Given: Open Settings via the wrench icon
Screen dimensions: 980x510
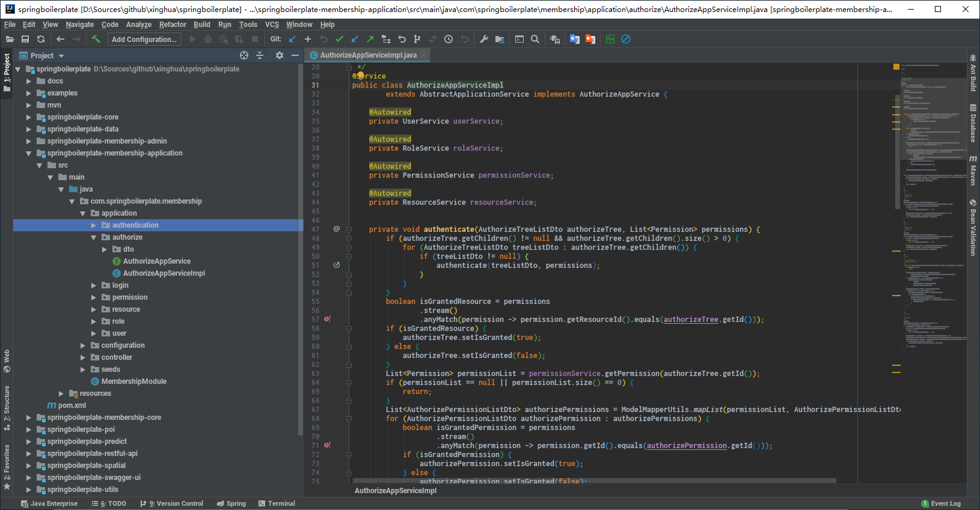Looking at the screenshot, I should click(x=484, y=39).
